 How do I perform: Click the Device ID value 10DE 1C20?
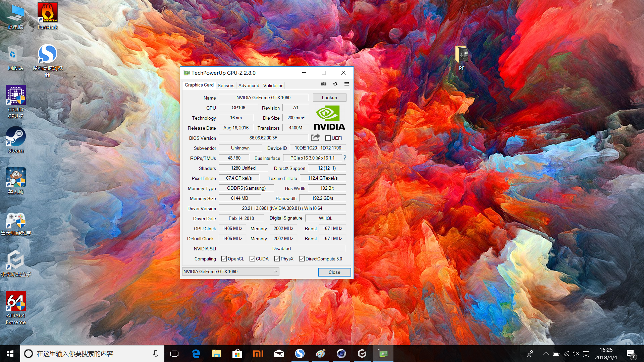(318, 148)
